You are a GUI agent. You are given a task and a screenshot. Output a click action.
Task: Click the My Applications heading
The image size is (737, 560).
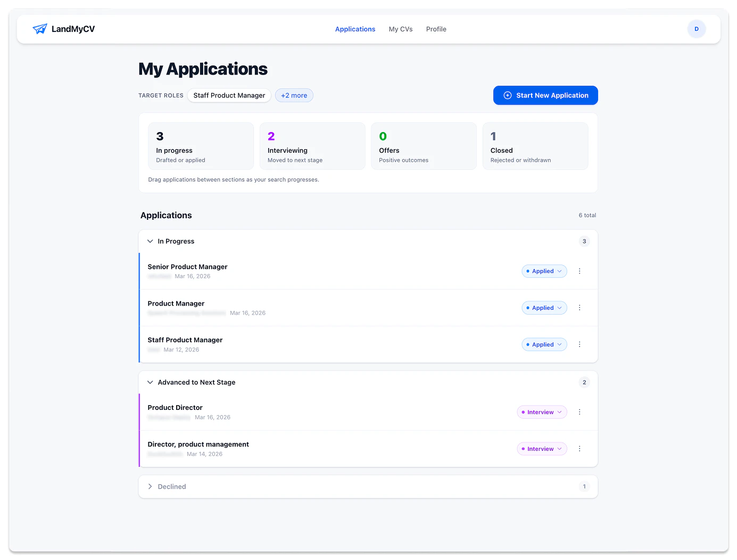pos(203,69)
